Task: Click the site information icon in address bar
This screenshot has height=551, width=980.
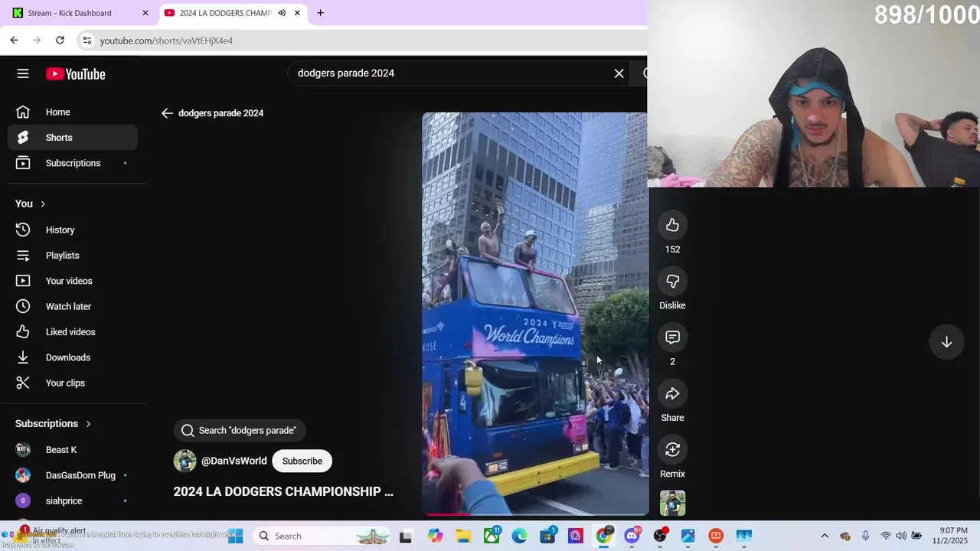Action: coord(87,41)
